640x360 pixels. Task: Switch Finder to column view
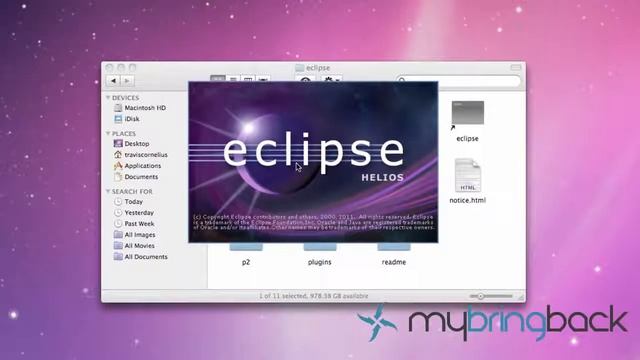point(248,78)
